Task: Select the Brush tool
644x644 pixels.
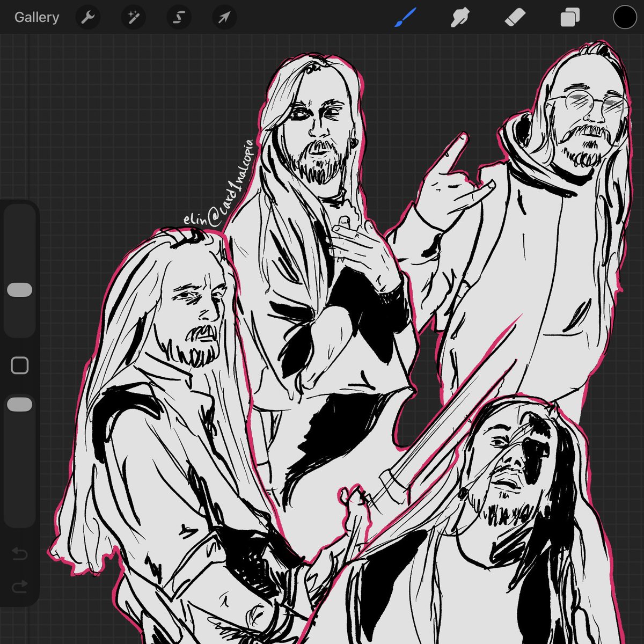Action: pos(405,18)
